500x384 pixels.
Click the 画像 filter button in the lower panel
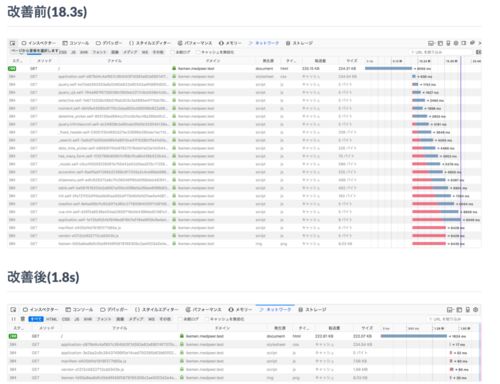tap(120, 319)
